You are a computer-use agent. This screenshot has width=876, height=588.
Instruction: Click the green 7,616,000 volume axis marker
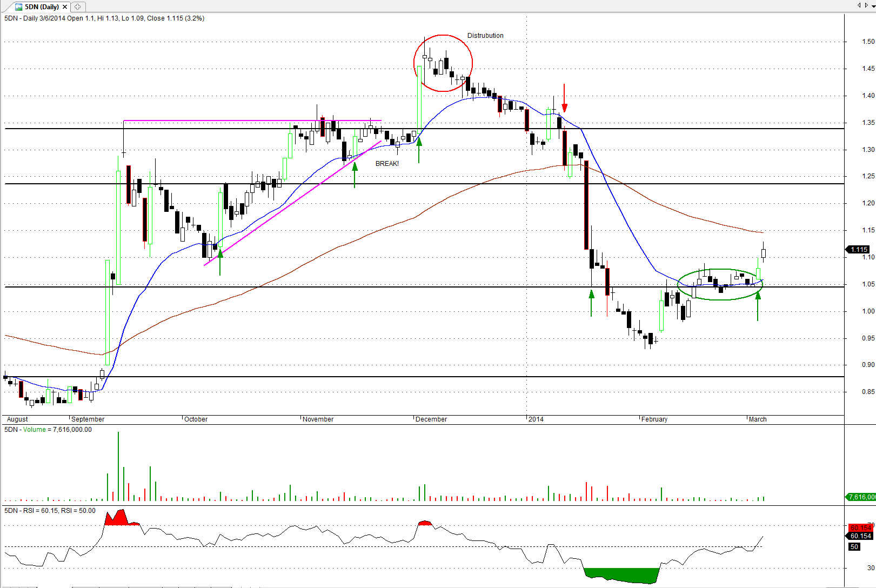[x=861, y=497]
